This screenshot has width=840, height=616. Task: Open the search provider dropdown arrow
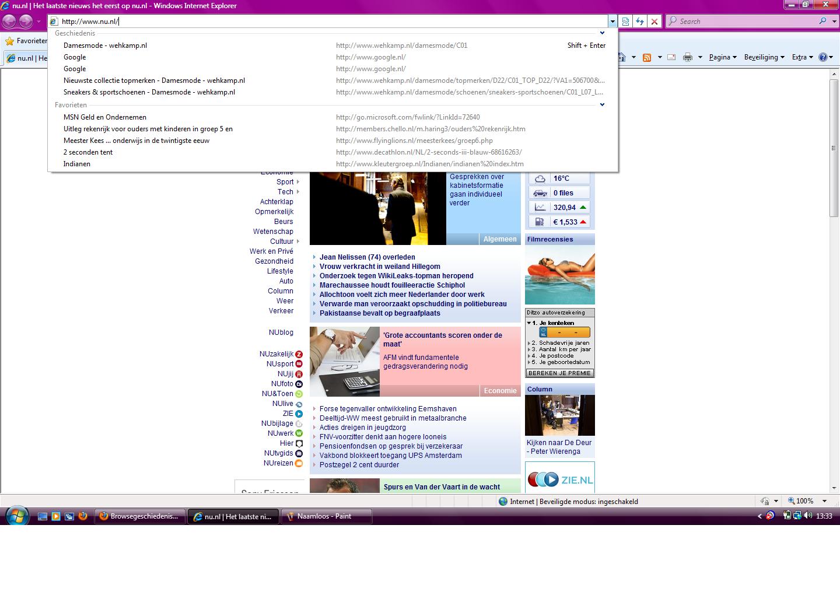[833, 21]
